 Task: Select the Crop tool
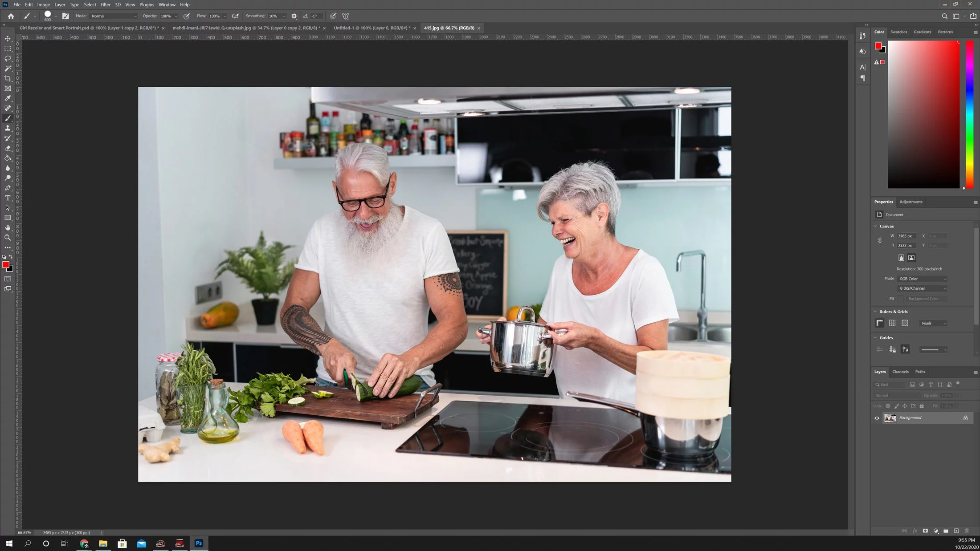pyautogui.click(x=8, y=78)
